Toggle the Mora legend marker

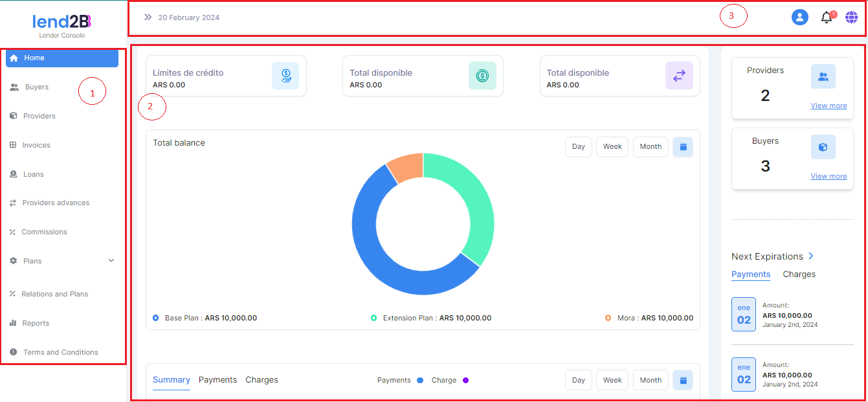click(608, 318)
